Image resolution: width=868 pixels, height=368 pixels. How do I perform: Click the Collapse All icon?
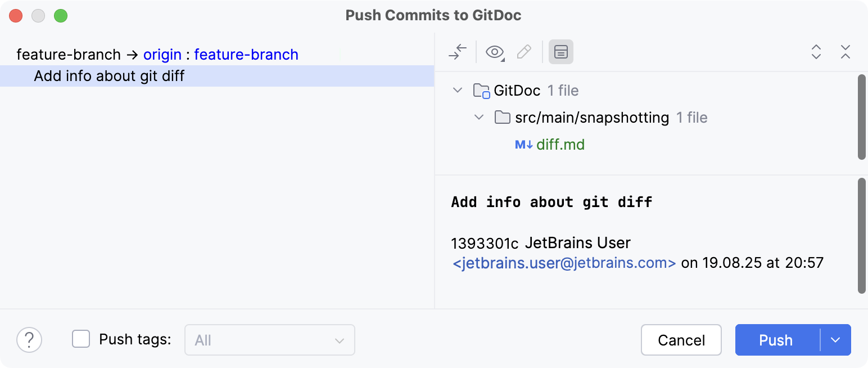(x=846, y=52)
